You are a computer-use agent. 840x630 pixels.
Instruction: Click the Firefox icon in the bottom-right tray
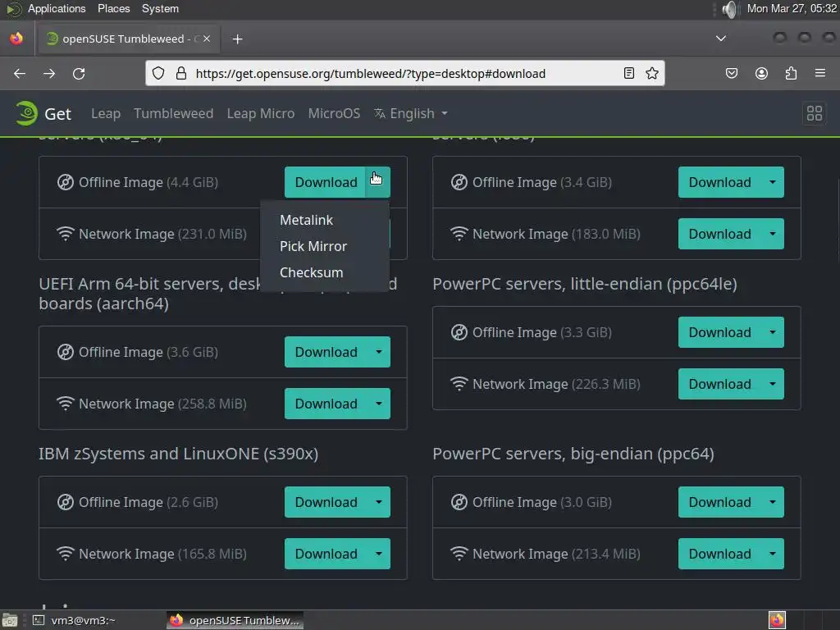pos(777,620)
